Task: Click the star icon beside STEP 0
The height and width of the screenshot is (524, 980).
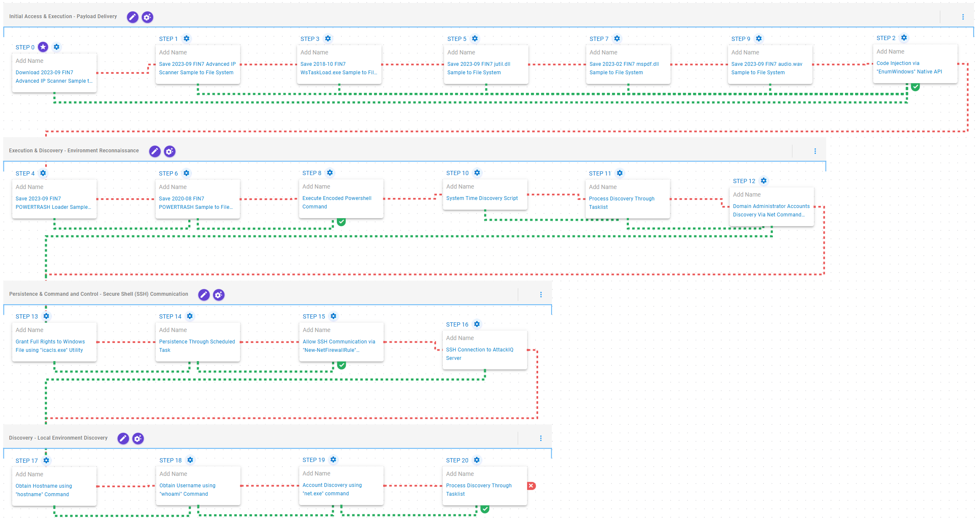Action: tap(43, 47)
